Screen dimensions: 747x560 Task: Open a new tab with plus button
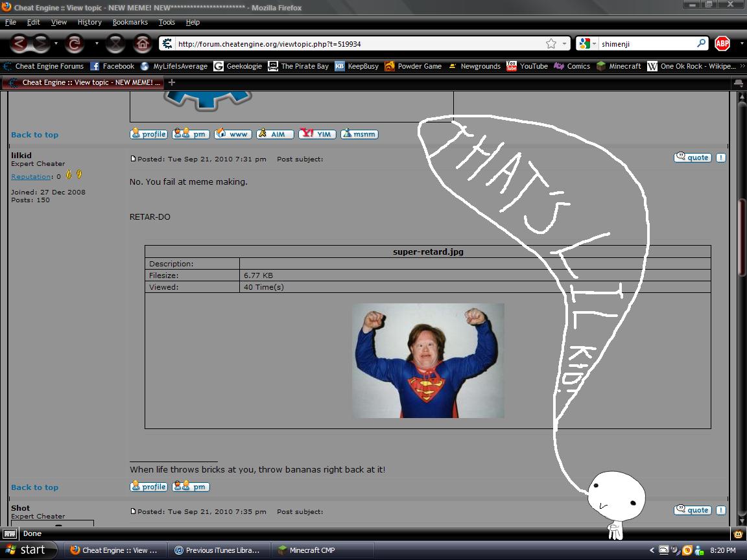(172, 82)
